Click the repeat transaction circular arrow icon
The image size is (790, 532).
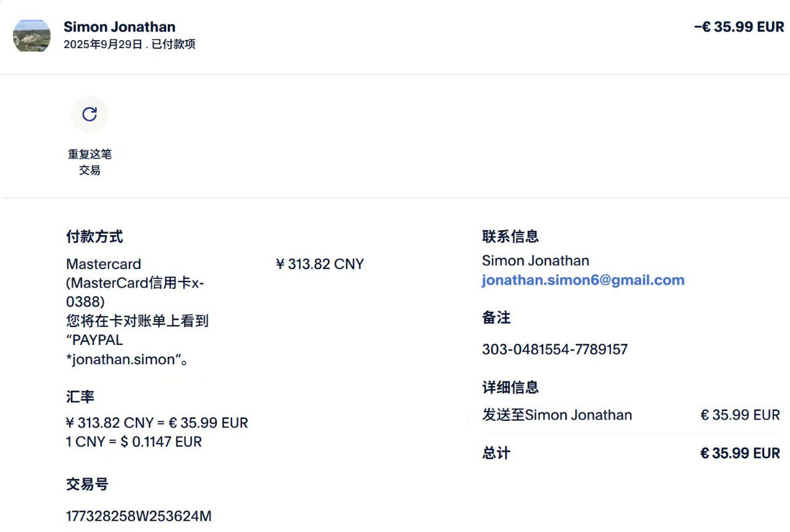[x=89, y=114]
